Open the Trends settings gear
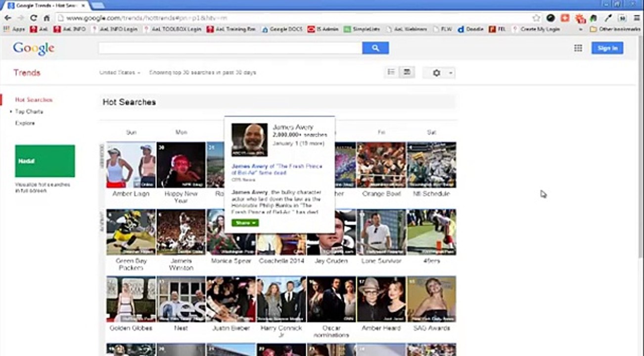The image size is (644, 356). pos(439,73)
